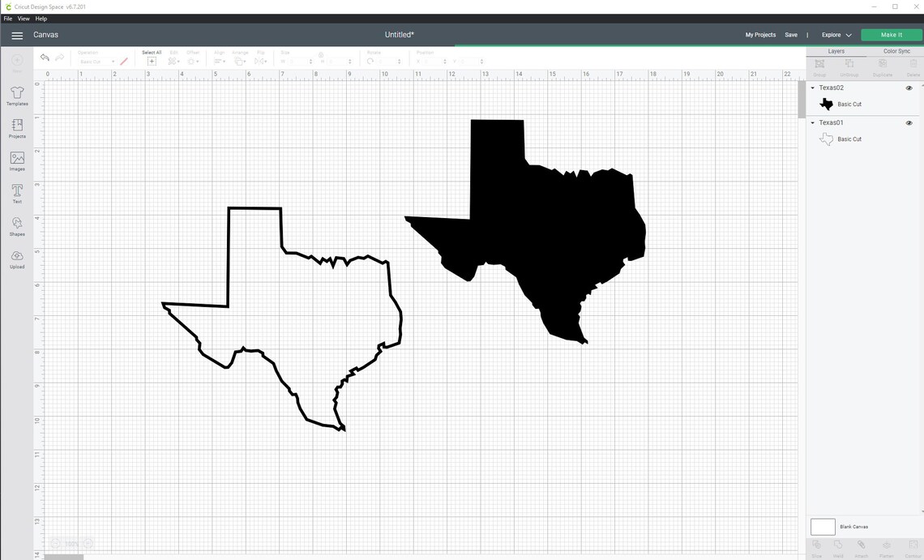Switch to the Color Sync tab
Viewport: 924px width, 560px height.
(896, 50)
